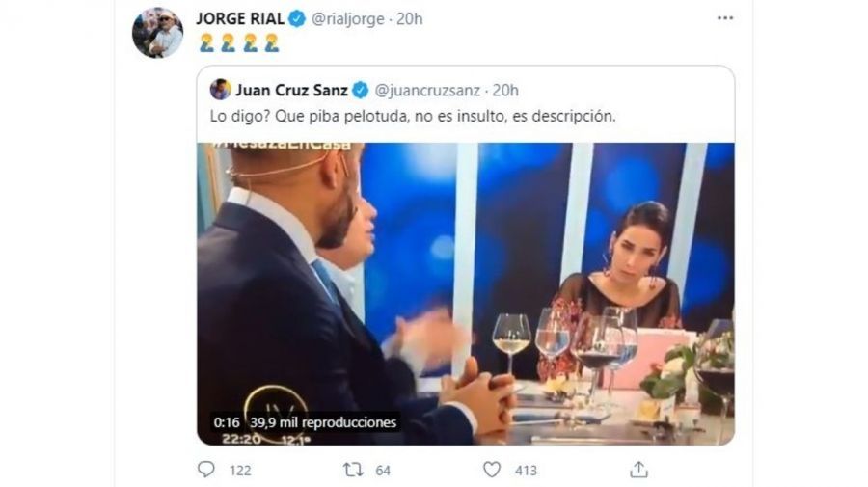The image size is (868, 487).
Task: Like the tweet with heart icon
Action: [492, 470]
